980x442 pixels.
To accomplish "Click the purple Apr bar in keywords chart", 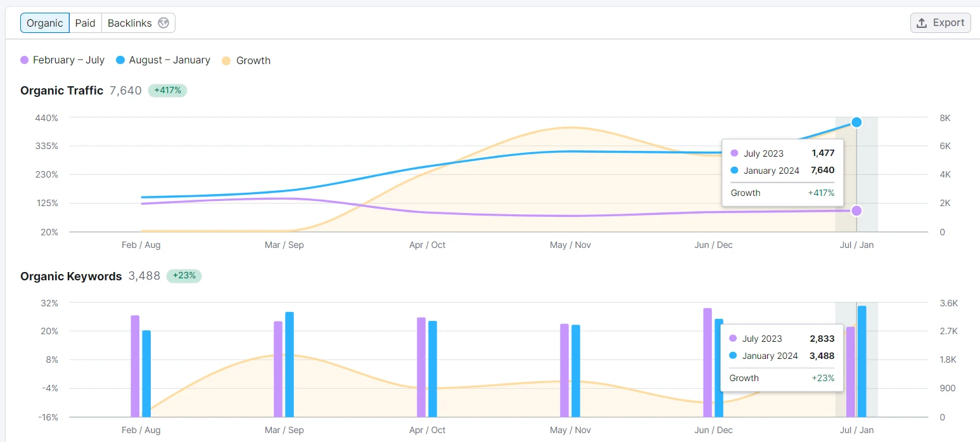I will click(x=421, y=367).
